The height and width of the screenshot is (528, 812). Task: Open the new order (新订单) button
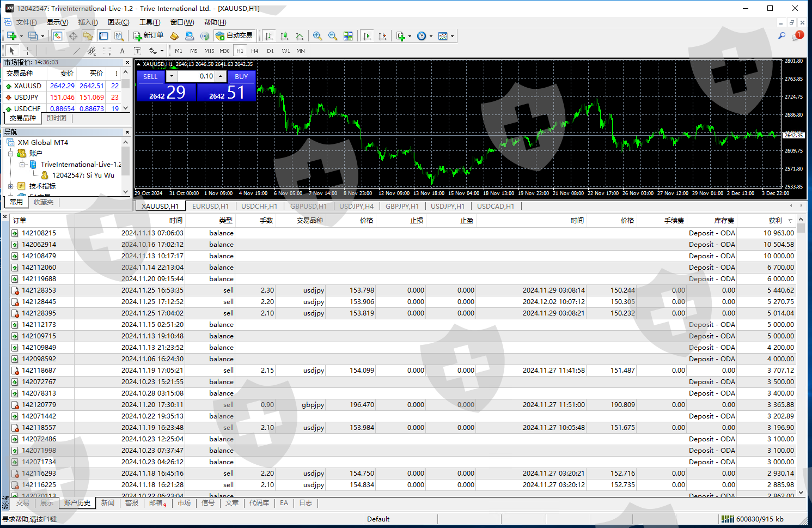(149, 36)
